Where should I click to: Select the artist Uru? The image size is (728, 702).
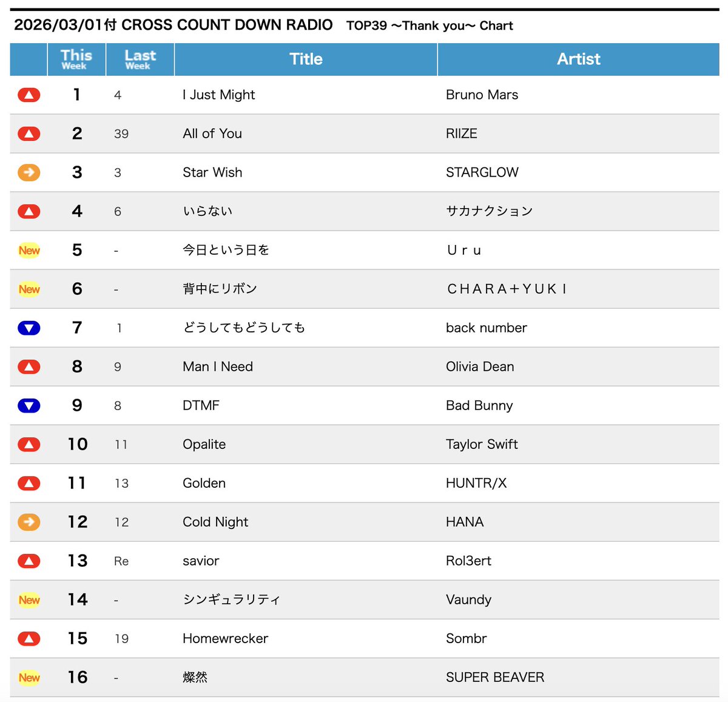(x=464, y=250)
